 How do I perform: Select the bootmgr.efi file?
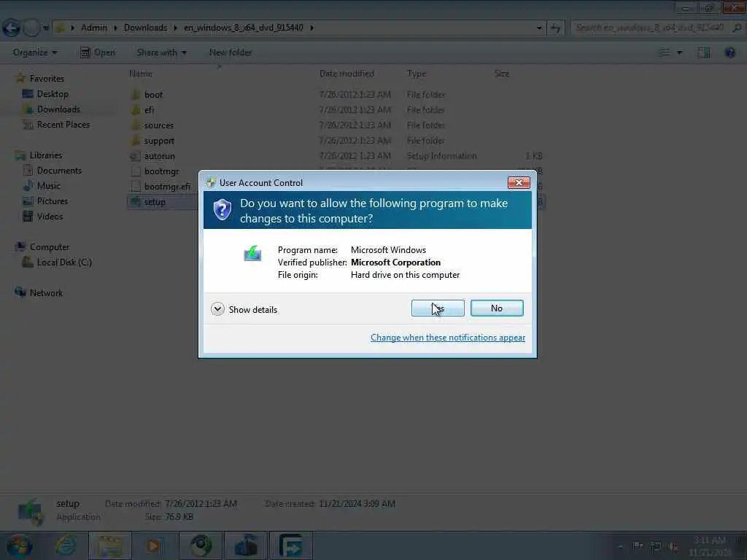click(167, 187)
